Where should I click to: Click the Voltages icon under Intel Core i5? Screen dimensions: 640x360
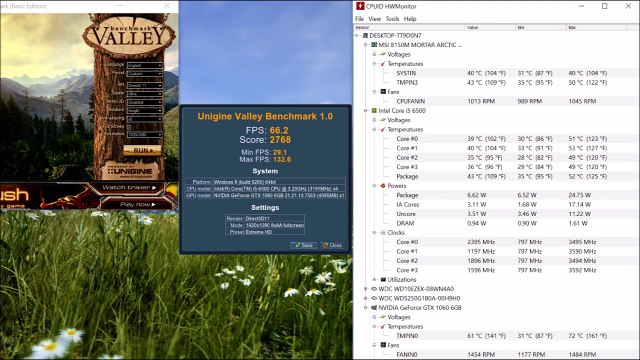point(383,120)
